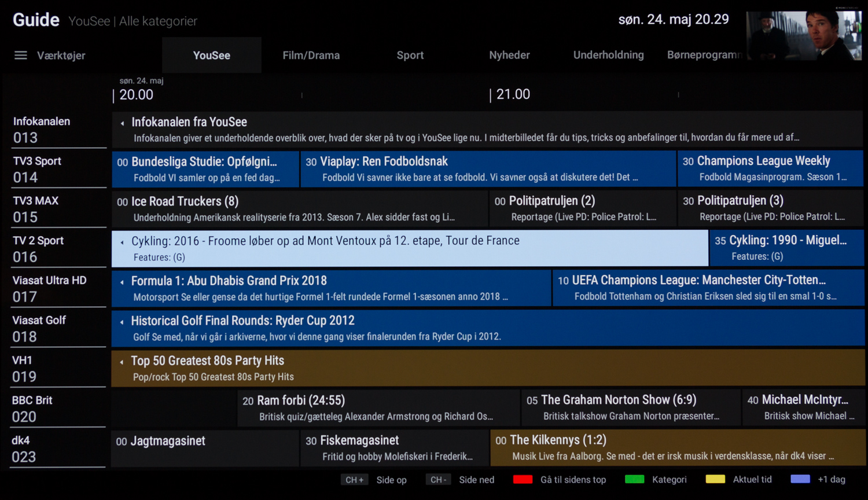Select the Børneprogrammer tab

(x=704, y=55)
